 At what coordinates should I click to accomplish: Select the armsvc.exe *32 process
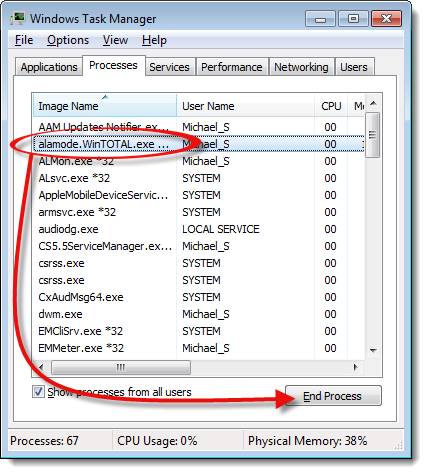coord(198,212)
